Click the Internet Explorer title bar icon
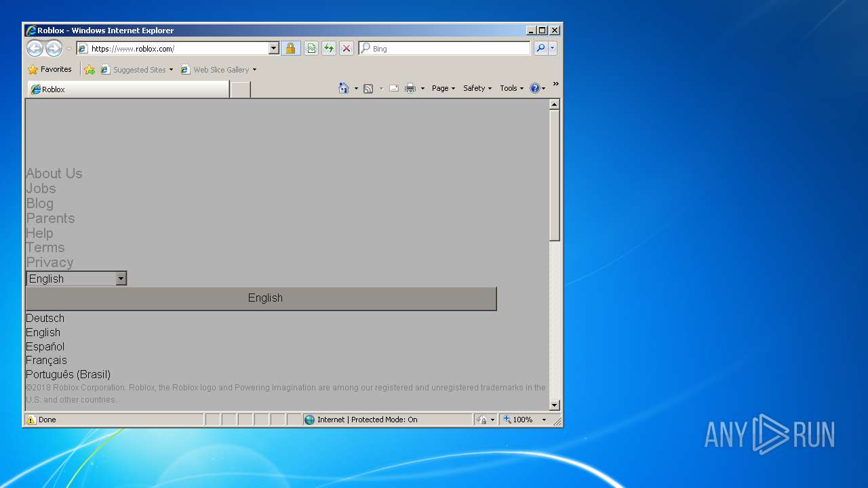Image resolution: width=868 pixels, height=488 pixels. coord(31,30)
